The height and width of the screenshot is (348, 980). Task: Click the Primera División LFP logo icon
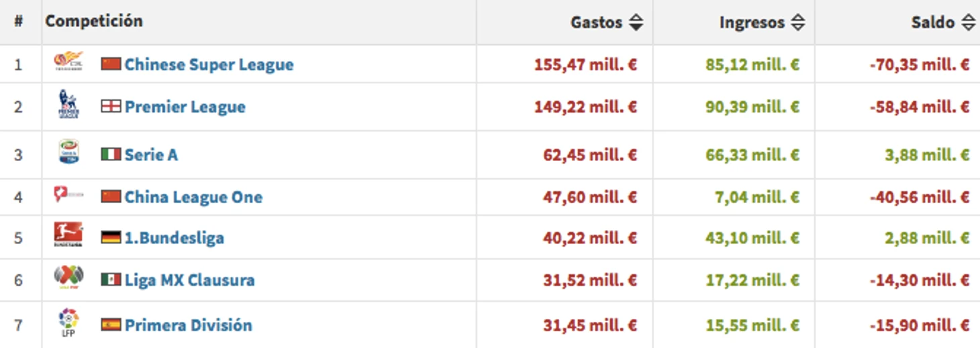pos(68,323)
